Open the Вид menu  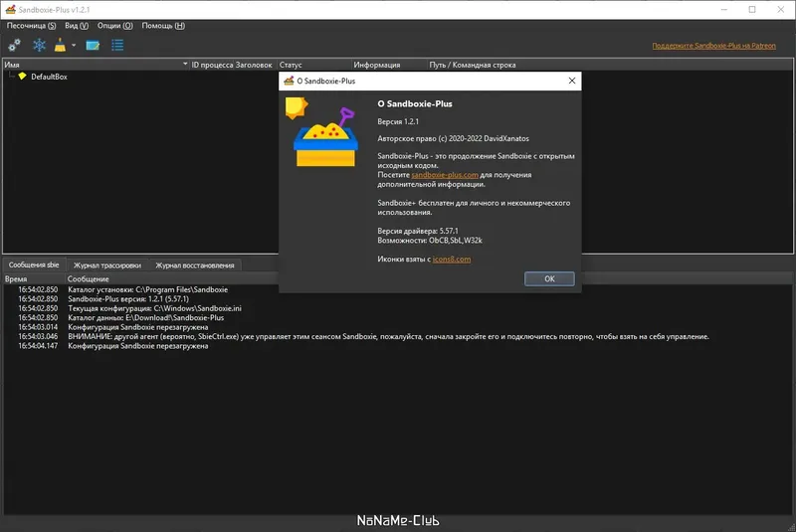click(x=77, y=26)
